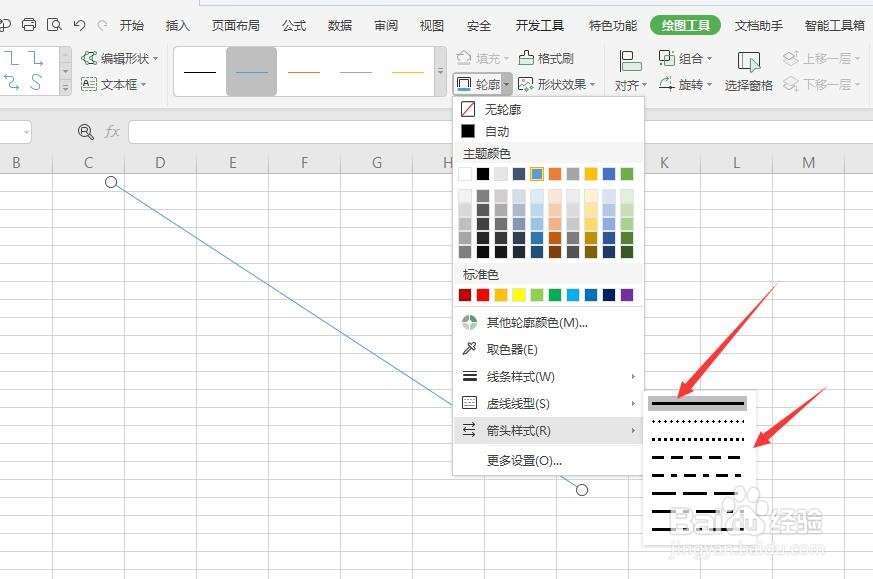The image size is (873, 579).
Task: Select the 取色器 eyedropper option
Action: [x=513, y=349]
